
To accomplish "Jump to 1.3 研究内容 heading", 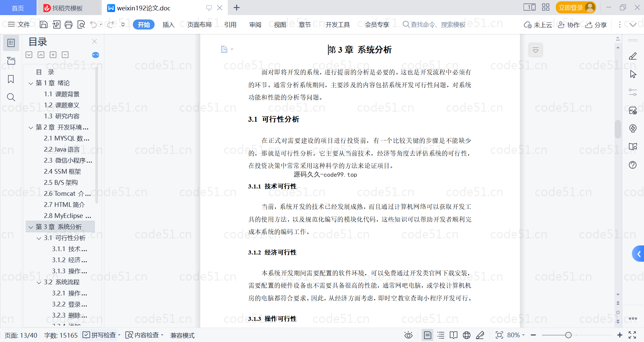I will tap(62, 116).
